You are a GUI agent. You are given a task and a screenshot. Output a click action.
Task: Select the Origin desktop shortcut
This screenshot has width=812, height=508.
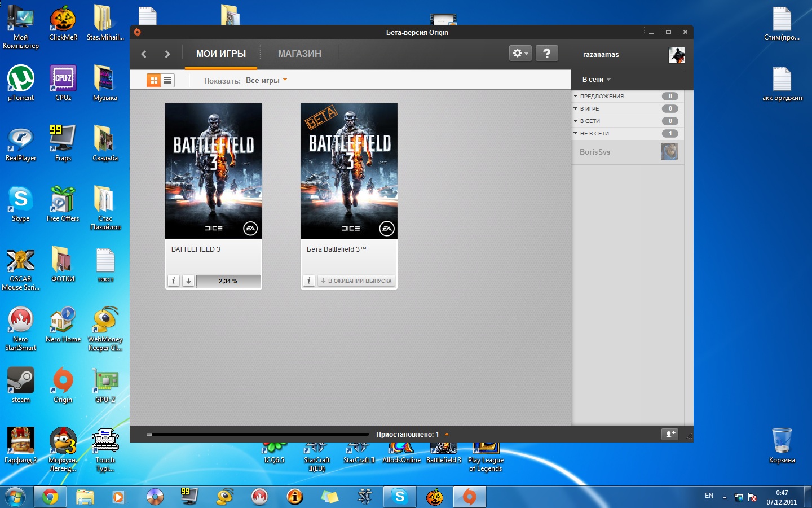[63, 385]
